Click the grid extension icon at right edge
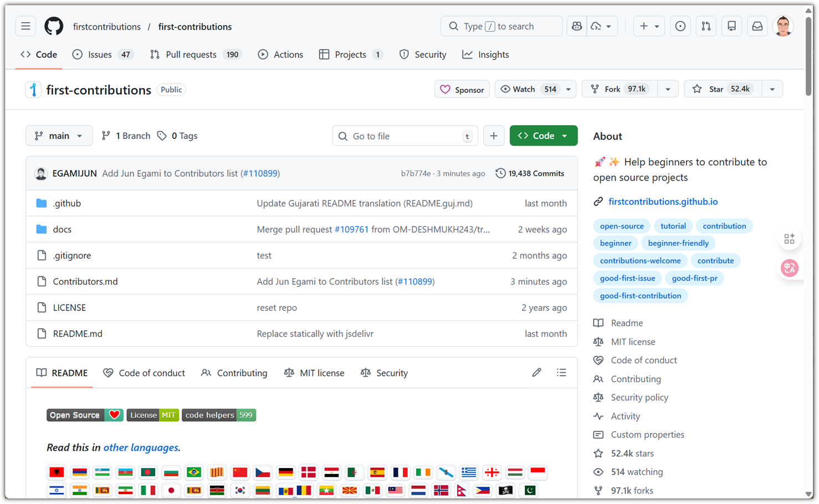The height and width of the screenshot is (504, 819). 790,239
